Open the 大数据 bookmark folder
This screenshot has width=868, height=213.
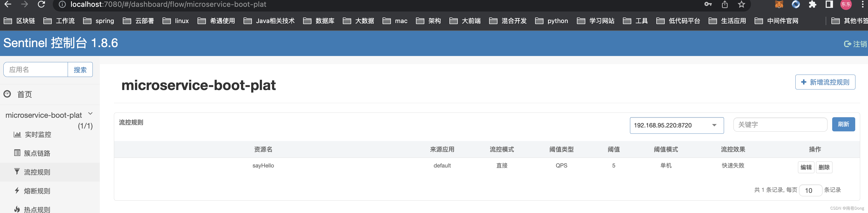point(358,21)
